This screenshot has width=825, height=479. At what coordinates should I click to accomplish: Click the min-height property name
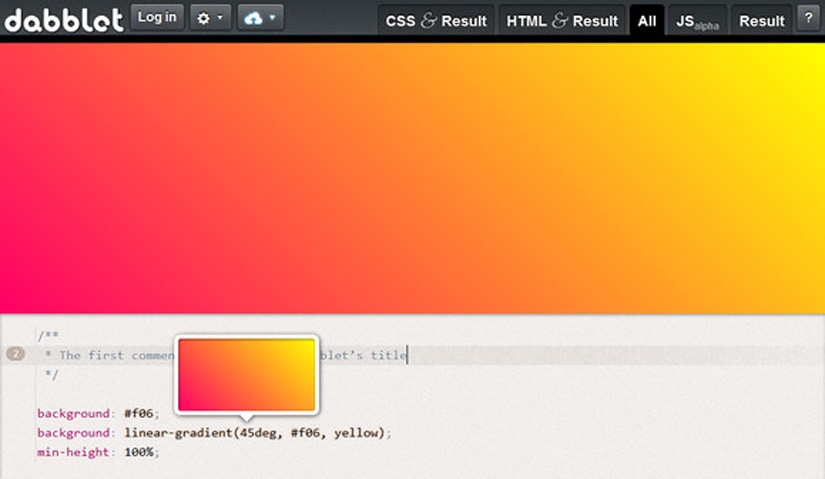(x=73, y=452)
